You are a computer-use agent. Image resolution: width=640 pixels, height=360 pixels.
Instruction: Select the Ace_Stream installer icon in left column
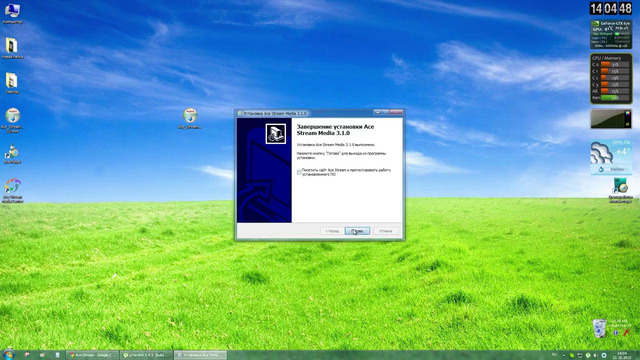point(13,120)
